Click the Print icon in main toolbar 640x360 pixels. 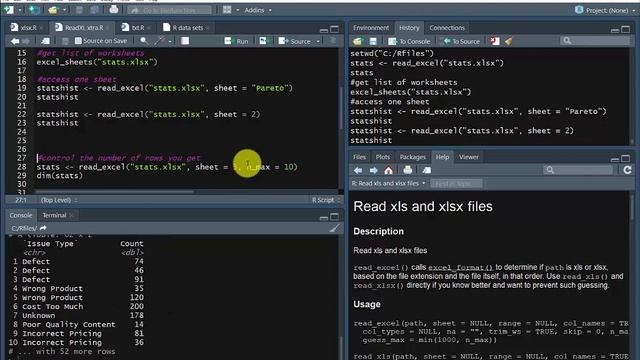114,10
